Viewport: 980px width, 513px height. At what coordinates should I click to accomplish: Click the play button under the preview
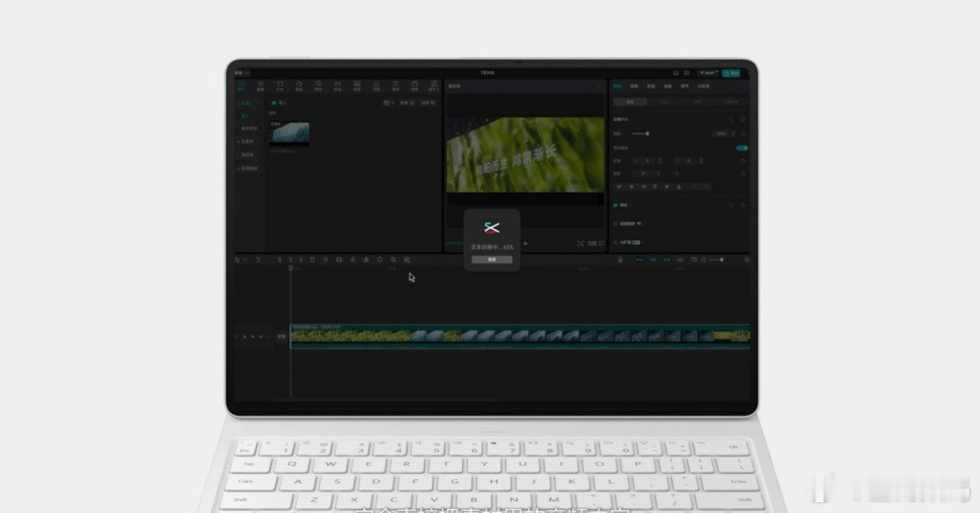[525, 243]
